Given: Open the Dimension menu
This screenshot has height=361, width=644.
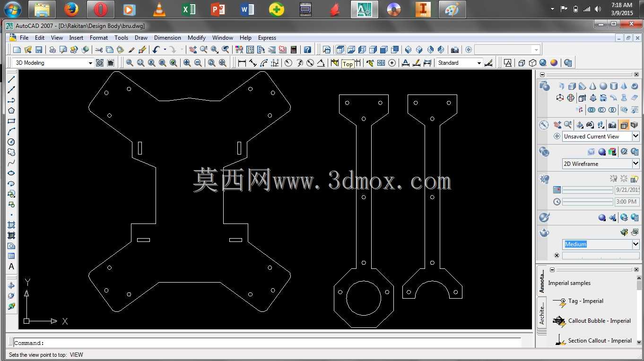Looking at the screenshot, I should click(x=167, y=38).
